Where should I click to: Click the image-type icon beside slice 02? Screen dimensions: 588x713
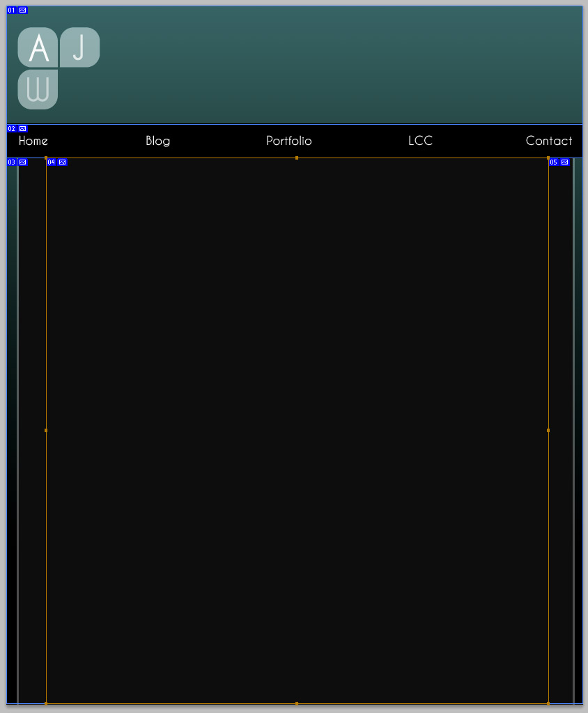click(23, 129)
